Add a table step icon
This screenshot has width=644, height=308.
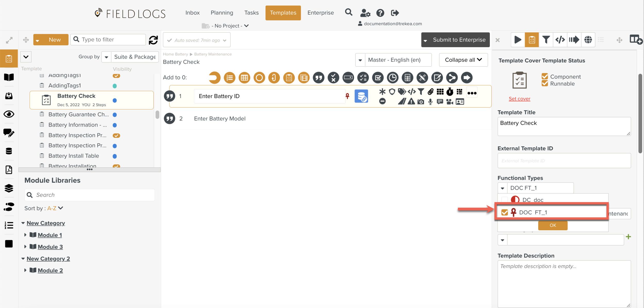(x=244, y=78)
